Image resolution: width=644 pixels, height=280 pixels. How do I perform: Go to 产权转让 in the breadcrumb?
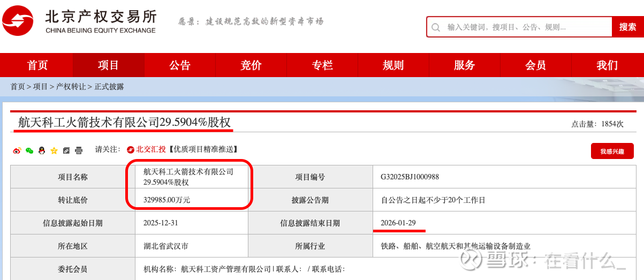tap(71, 87)
